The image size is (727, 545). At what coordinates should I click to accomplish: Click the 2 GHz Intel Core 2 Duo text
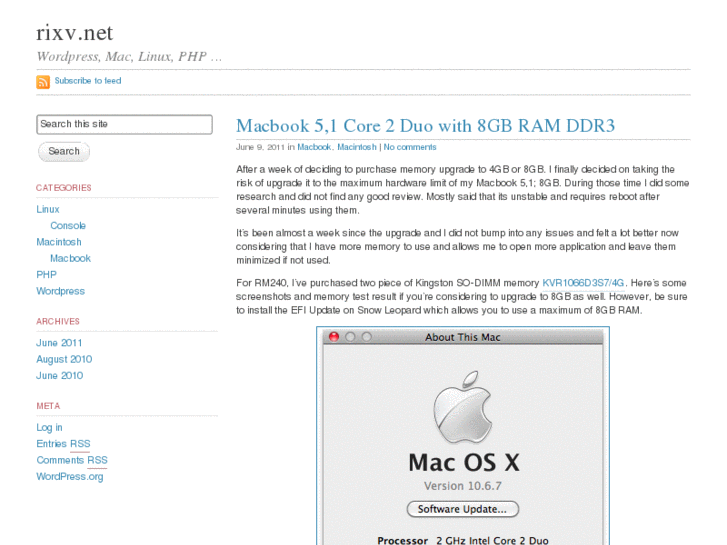click(492, 540)
